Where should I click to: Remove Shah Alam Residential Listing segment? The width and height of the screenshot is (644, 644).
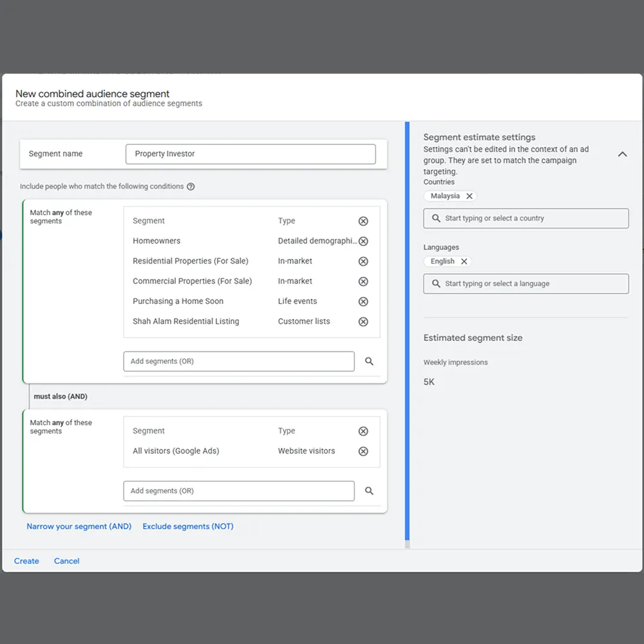pyautogui.click(x=363, y=321)
